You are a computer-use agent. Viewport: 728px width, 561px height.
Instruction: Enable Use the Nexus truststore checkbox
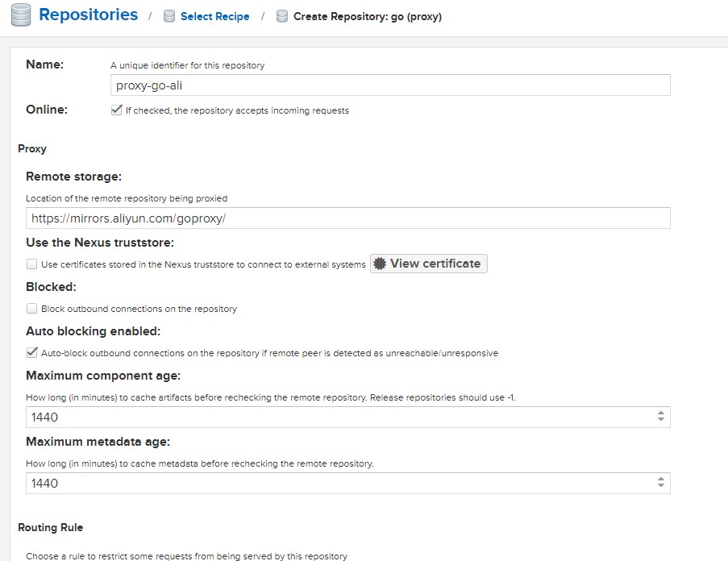[x=31, y=264]
